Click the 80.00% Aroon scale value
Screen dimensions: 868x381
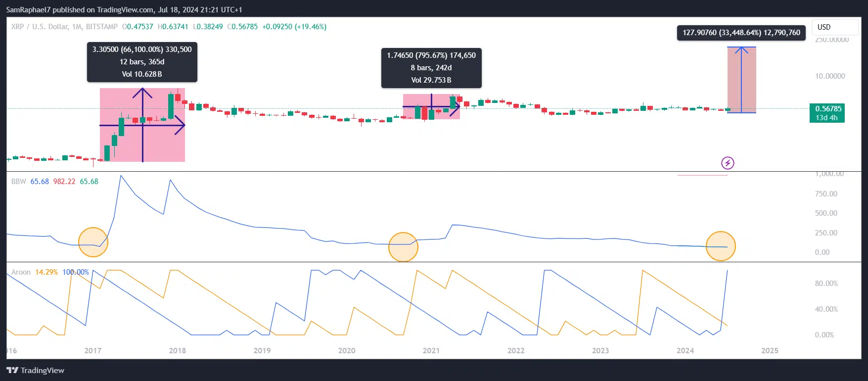[826, 284]
